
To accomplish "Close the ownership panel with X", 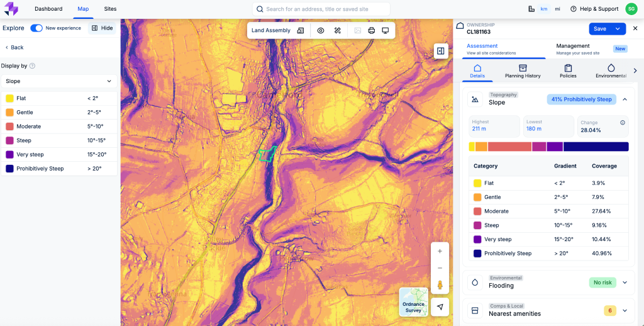I will coord(635,28).
